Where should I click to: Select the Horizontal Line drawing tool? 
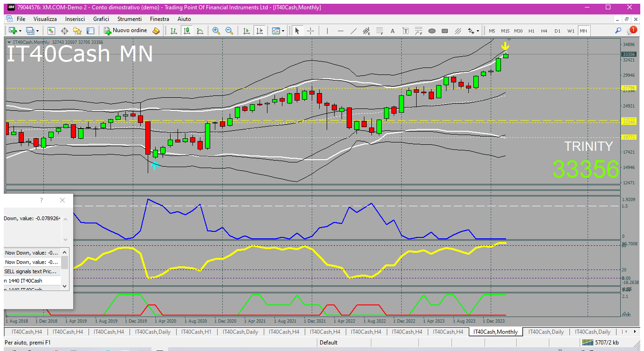point(341,31)
